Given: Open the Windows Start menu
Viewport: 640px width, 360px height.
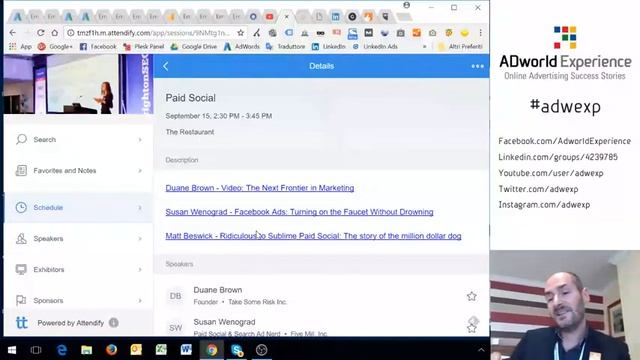Looking at the screenshot, I should 12,350.
